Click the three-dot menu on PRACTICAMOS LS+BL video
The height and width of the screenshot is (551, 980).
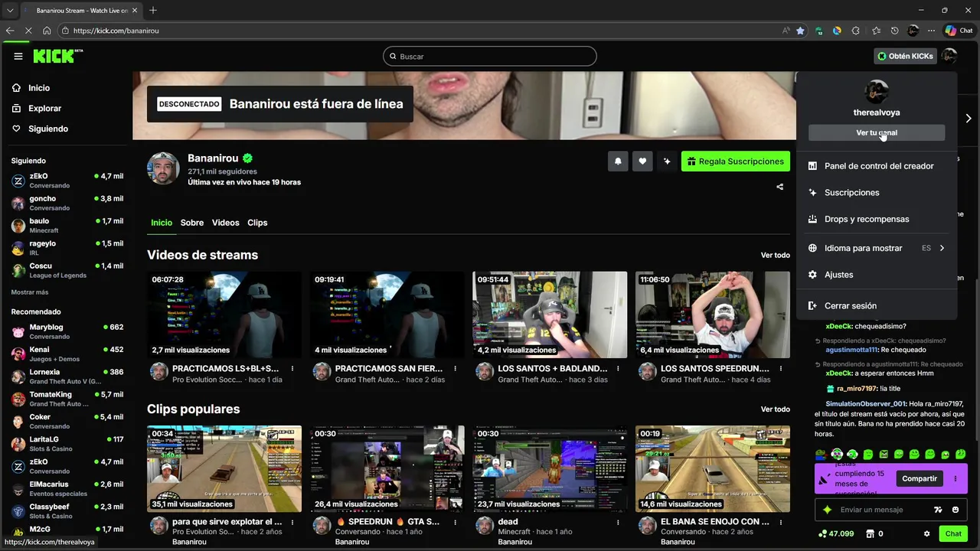292,369
